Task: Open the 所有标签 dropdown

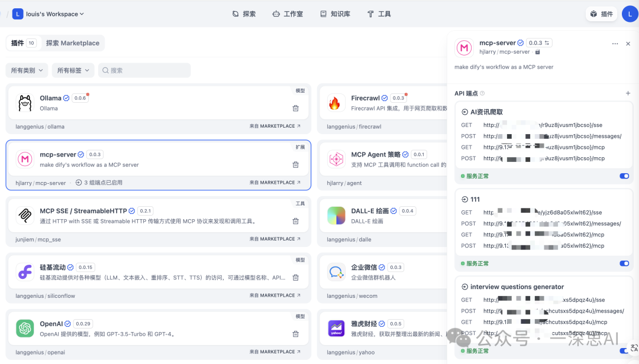Action: [x=73, y=70]
